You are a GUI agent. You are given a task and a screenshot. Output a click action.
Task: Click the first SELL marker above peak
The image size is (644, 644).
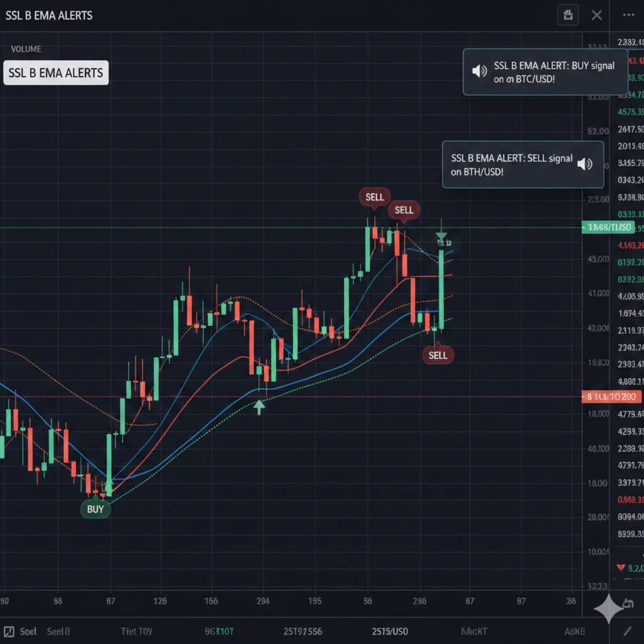tap(375, 197)
